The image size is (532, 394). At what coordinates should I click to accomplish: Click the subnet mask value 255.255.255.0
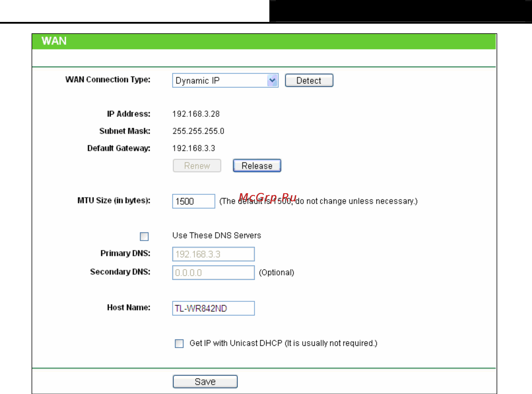click(x=198, y=131)
